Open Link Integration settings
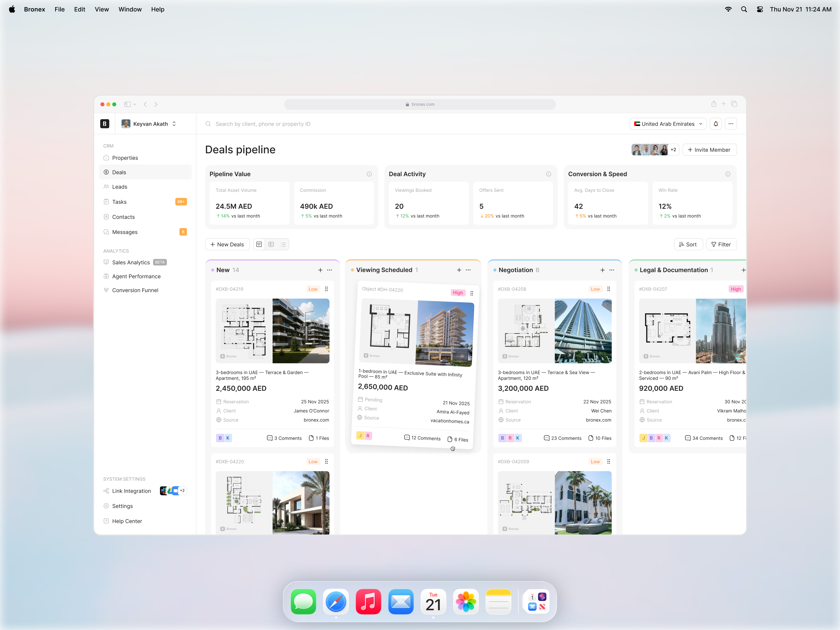Viewport: 840px width, 630px height. (x=131, y=491)
